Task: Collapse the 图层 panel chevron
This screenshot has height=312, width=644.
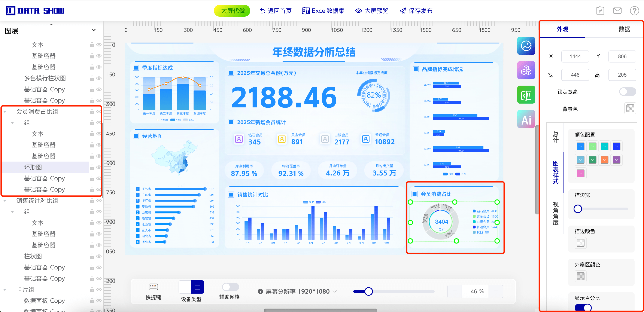Action: click(94, 30)
